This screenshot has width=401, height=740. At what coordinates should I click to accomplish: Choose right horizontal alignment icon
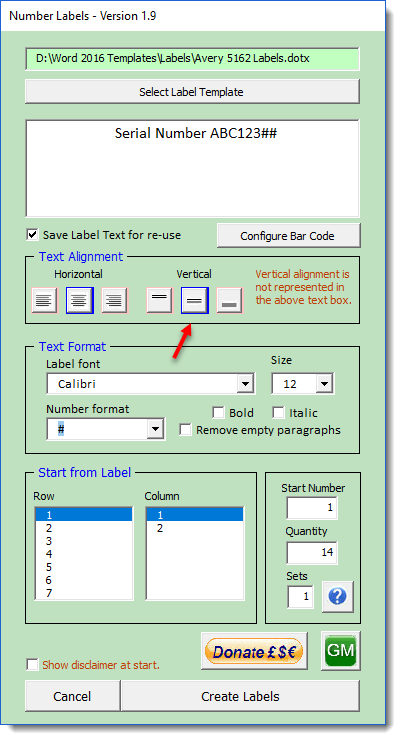[114, 300]
